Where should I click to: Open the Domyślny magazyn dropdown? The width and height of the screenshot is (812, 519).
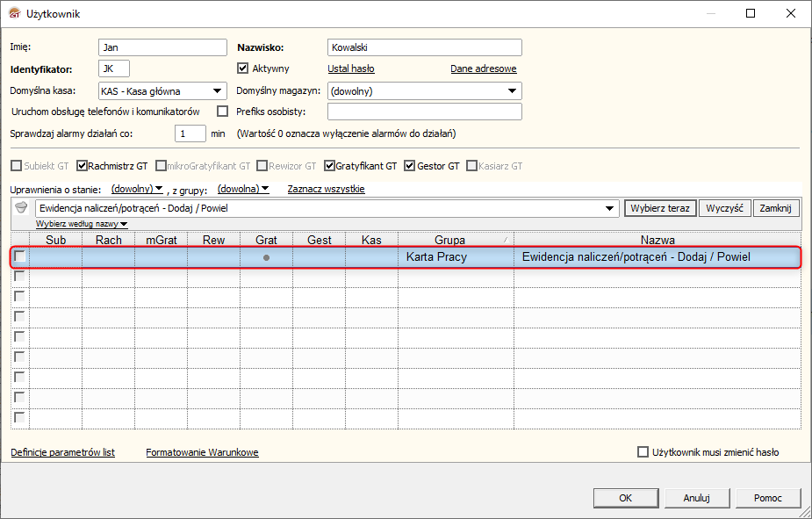tap(512, 91)
